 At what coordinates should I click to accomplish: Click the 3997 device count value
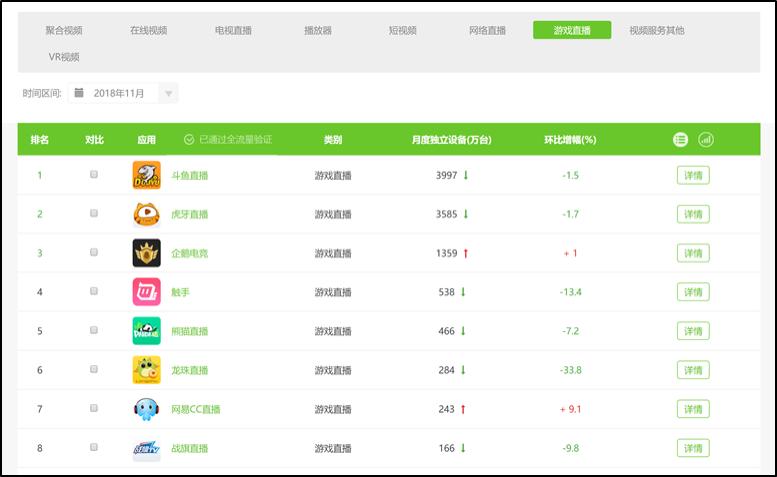pos(446,175)
